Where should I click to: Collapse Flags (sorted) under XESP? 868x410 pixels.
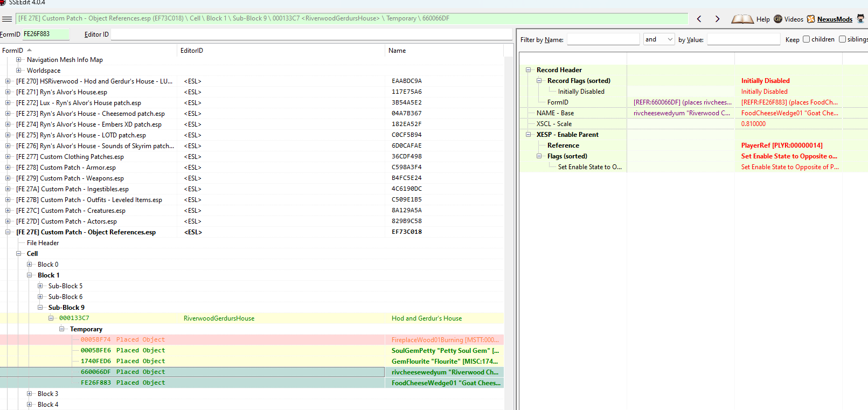tap(539, 156)
